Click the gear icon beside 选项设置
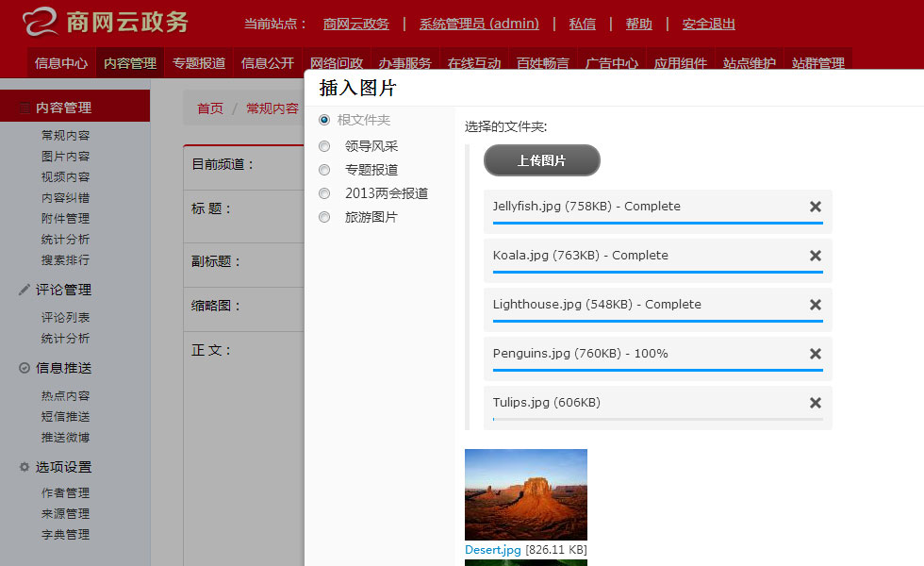Image resolution: width=924 pixels, height=566 pixels. [x=25, y=467]
